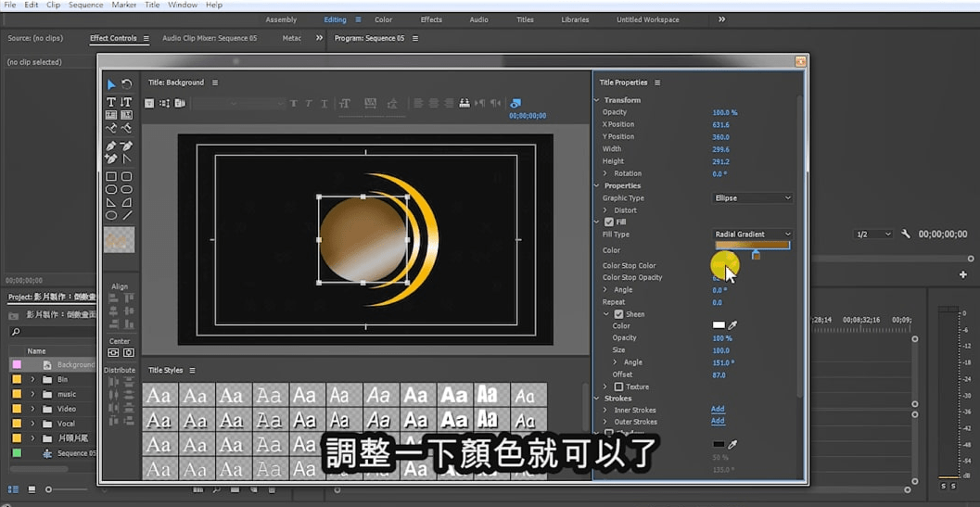Image resolution: width=980 pixels, height=507 pixels.
Task: Select the Vertical Area Type tool
Action: tap(126, 115)
